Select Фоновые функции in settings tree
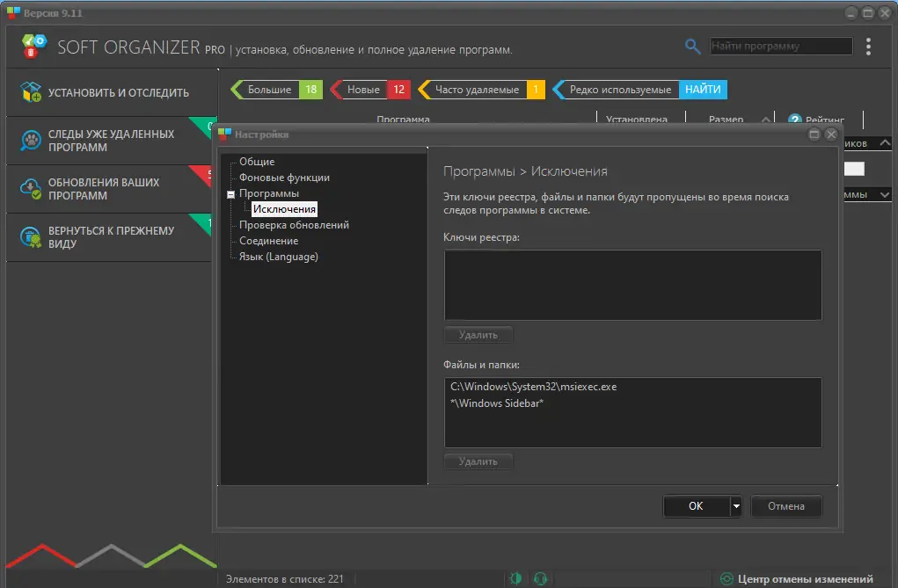The width and height of the screenshot is (898, 588). point(284,178)
